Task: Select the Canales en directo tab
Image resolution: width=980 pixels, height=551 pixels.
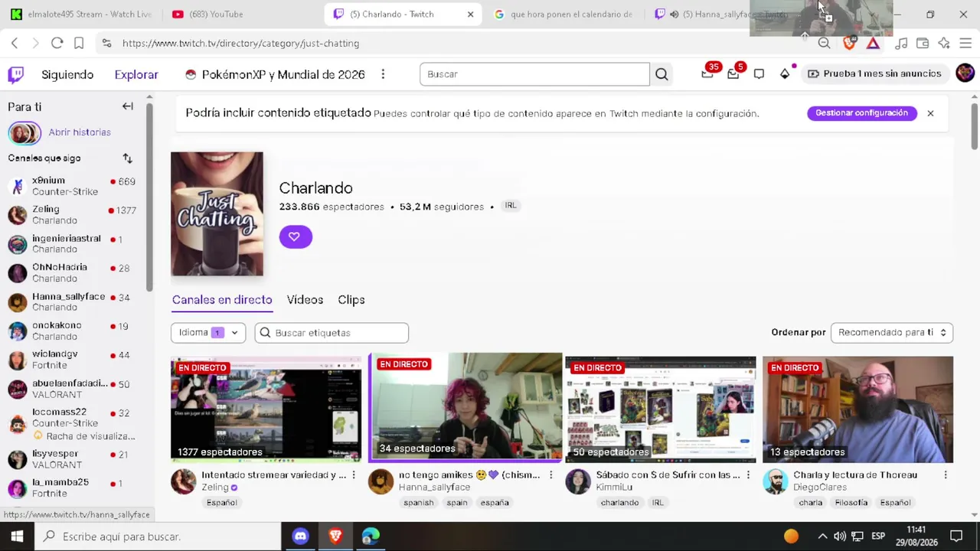Action: tap(222, 300)
